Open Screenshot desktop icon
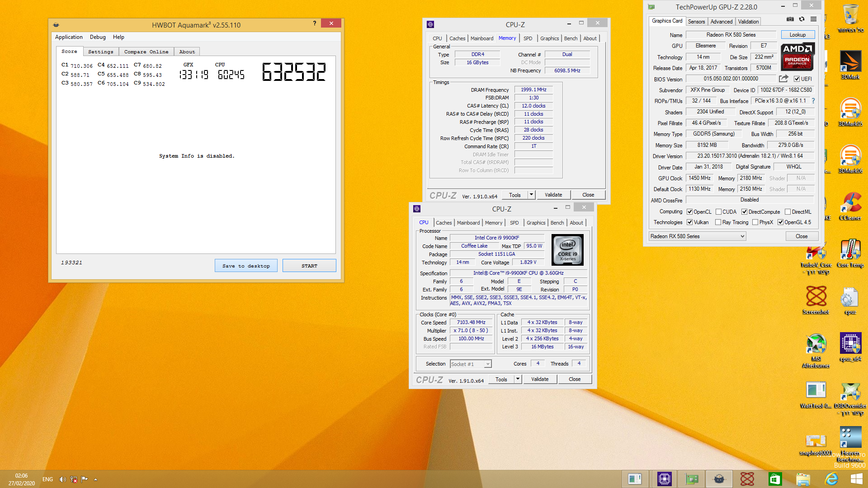The width and height of the screenshot is (868, 488). tap(816, 300)
